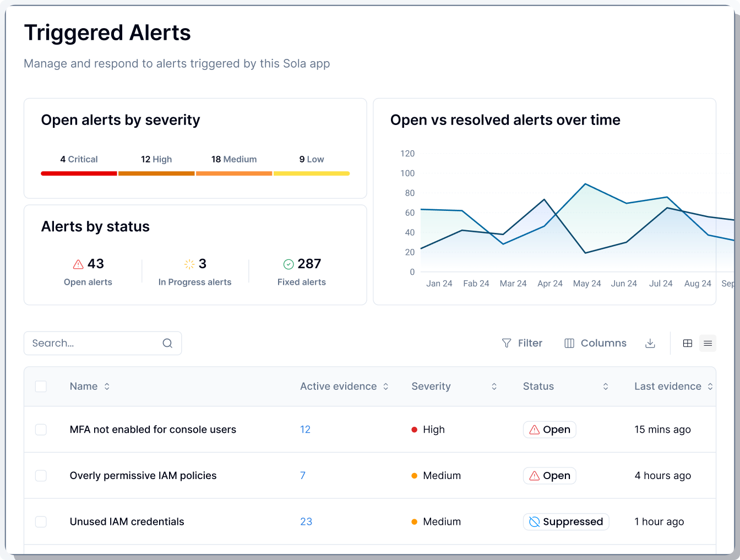Click the Columns layout icon

[x=569, y=343]
